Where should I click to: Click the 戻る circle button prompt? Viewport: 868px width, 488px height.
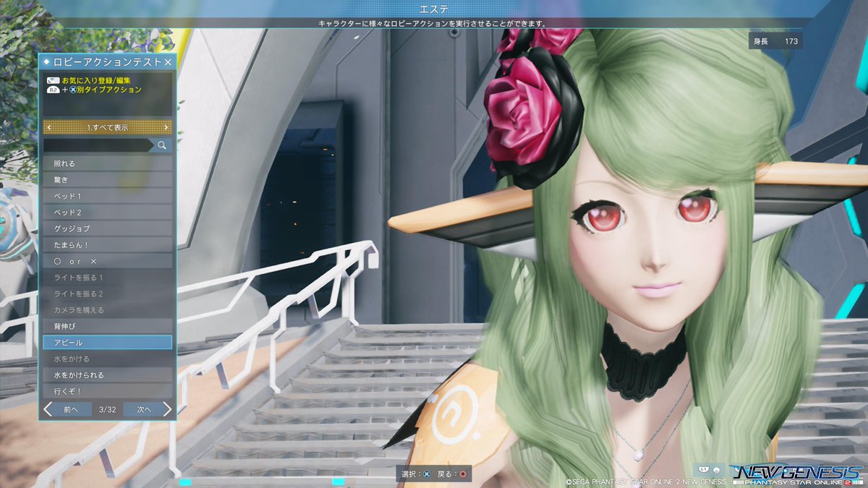(451, 474)
